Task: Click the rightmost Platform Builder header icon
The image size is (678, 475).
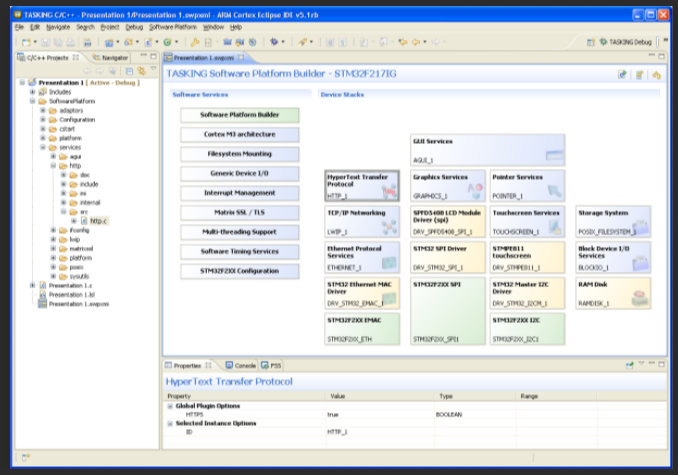Action: point(656,75)
